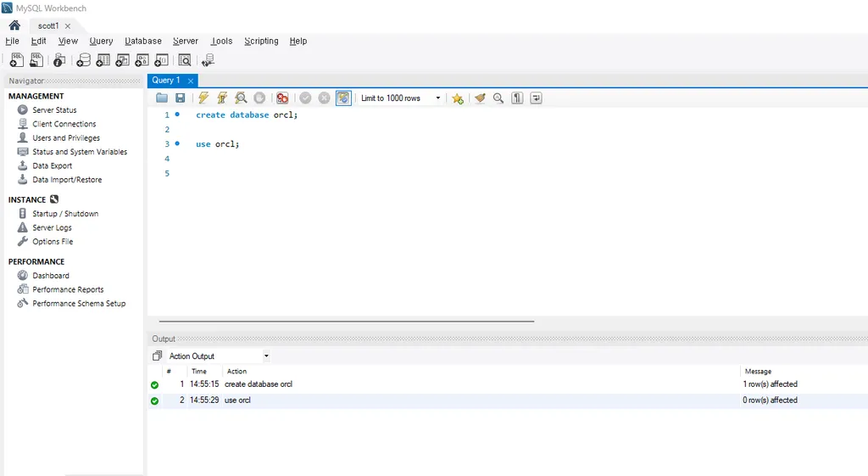This screenshot has height=476, width=868.
Task: Open Server Logs
Action: (52, 227)
